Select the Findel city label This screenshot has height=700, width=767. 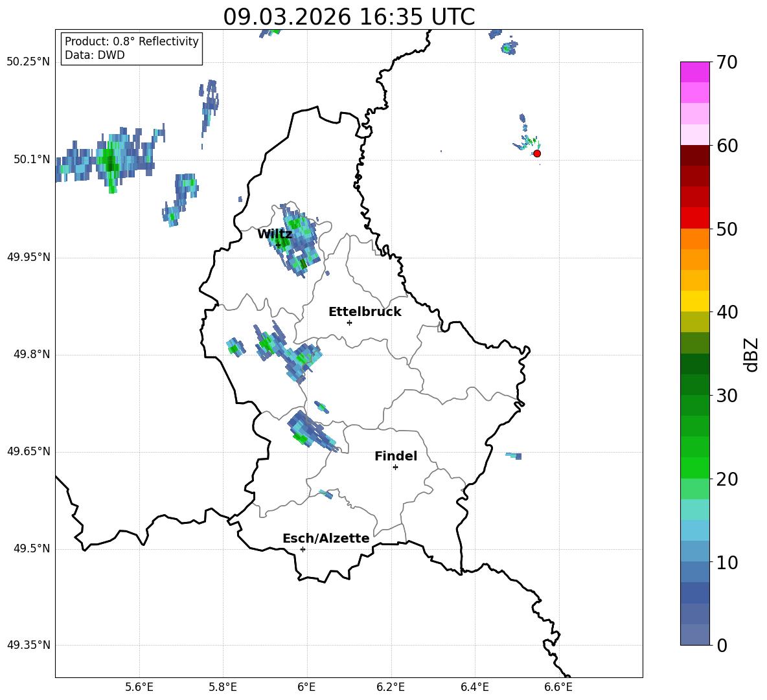(x=395, y=457)
